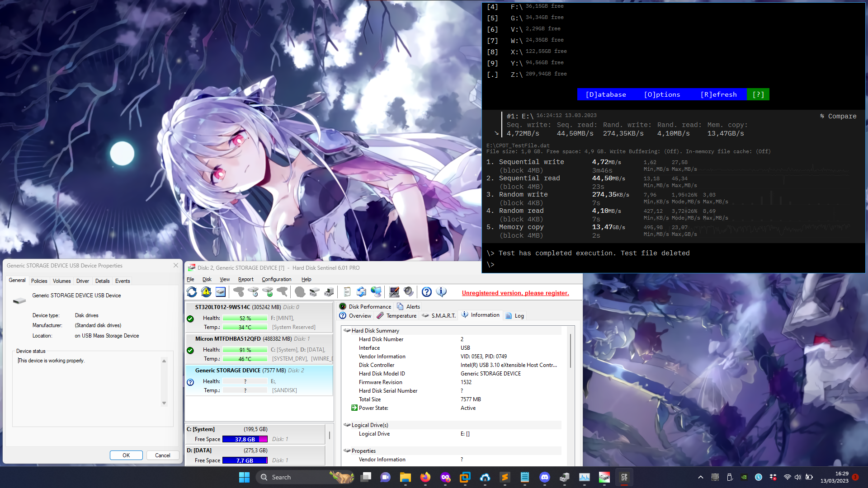Screen dimensions: 868x488
Task: Open the monitor with screwdriver configuration icon
Action: click(394, 292)
